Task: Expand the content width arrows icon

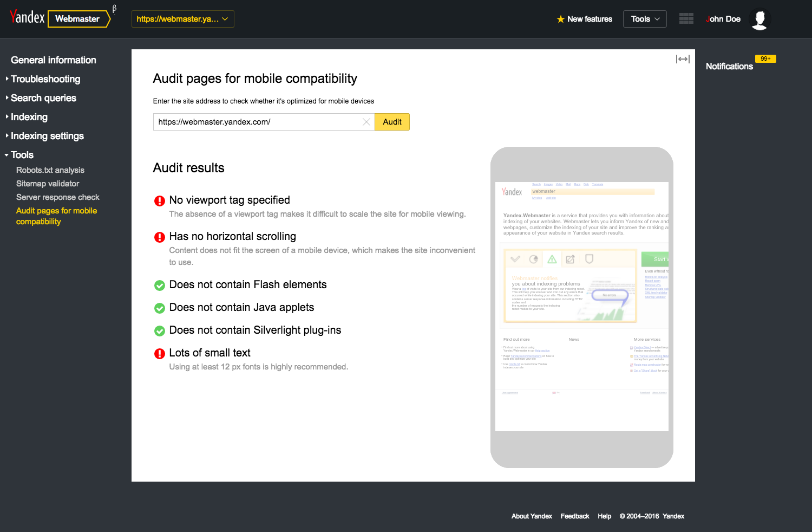Action: click(x=683, y=59)
